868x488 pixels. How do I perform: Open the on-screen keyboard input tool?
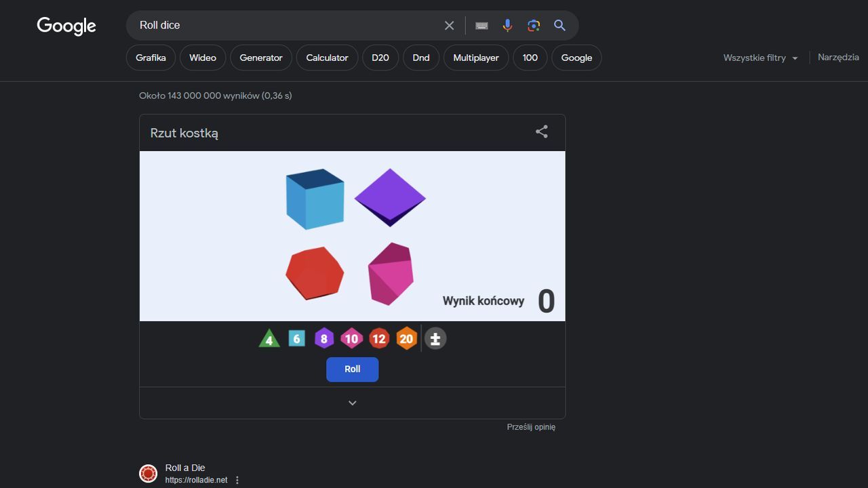pyautogui.click(x=481, y=25)
